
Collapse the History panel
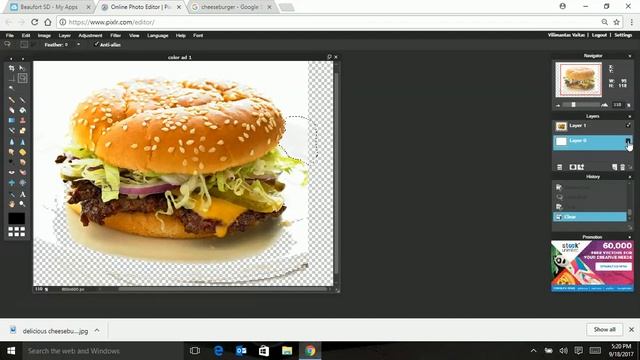[630, 177]
